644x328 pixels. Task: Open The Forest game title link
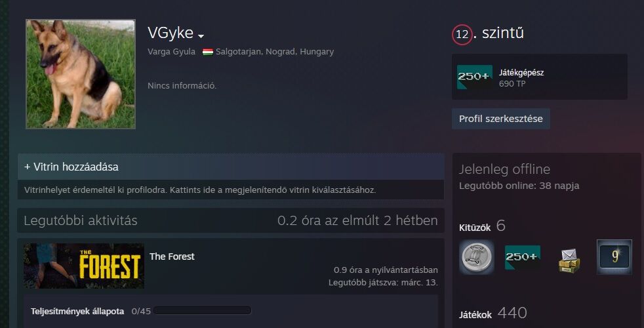pos(172,256)
